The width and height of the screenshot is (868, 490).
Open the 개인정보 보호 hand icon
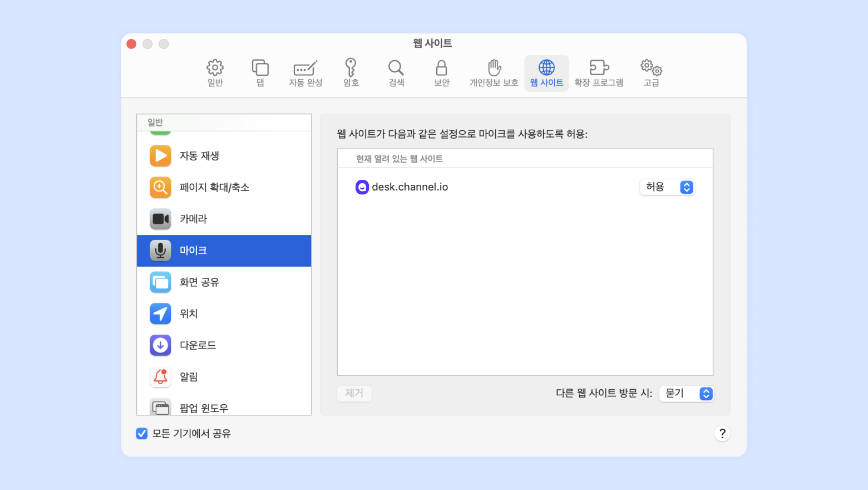coord(494,73)
